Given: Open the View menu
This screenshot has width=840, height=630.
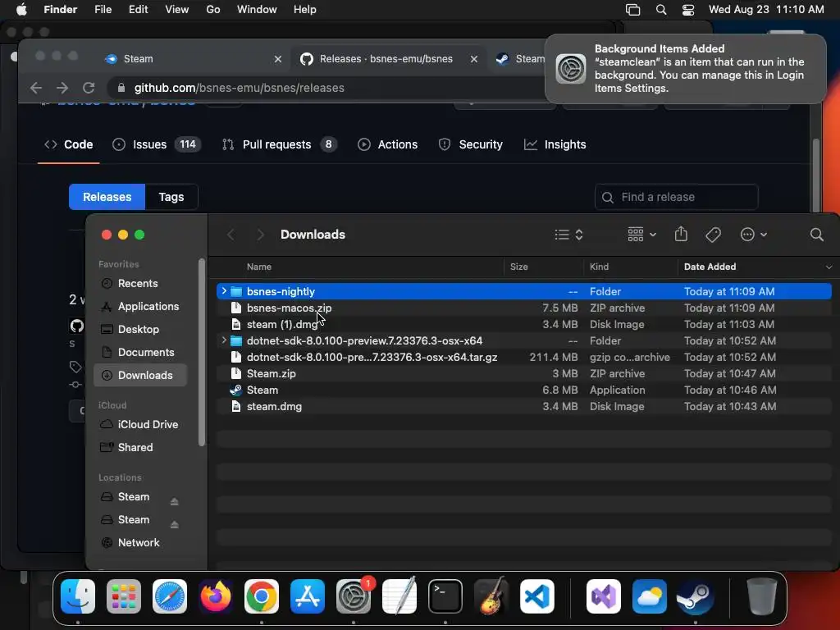Looking at the screenshot, I should 177,10.
